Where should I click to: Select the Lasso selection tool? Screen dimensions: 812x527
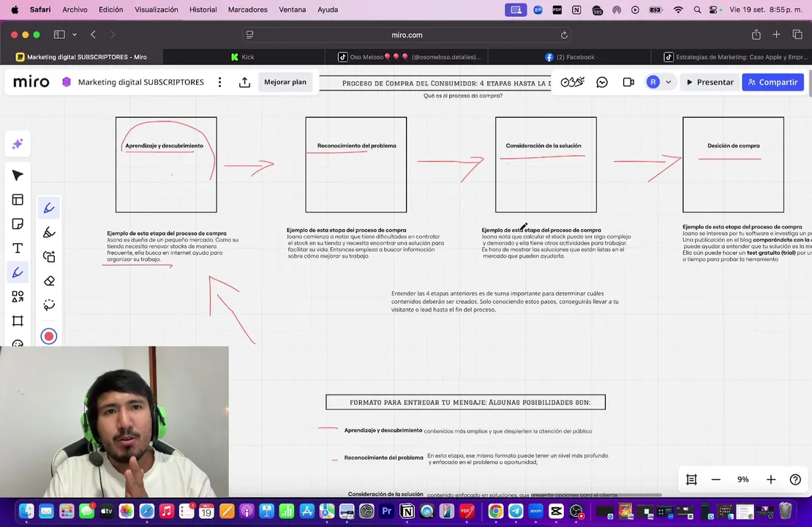49,304
